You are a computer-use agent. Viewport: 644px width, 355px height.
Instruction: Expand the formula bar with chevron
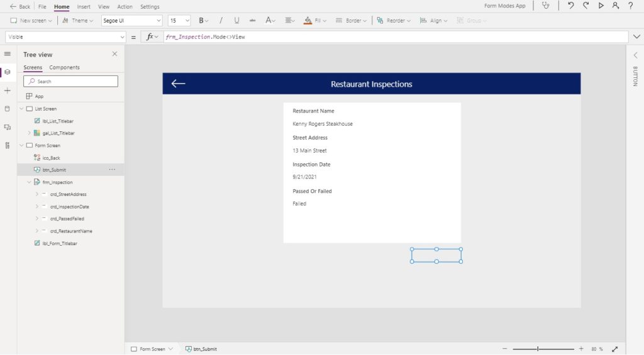[x=636, y=37]
